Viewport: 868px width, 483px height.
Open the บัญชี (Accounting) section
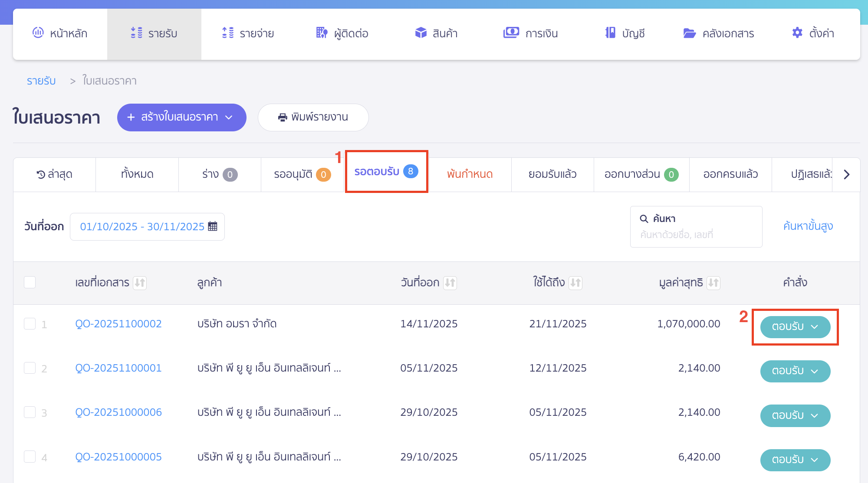point(625,33)
